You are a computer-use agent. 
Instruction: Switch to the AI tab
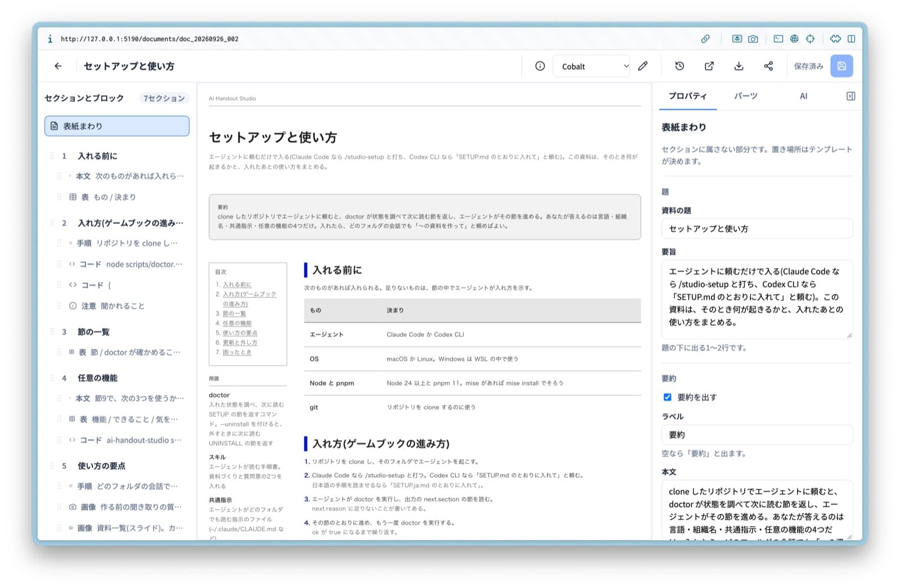tap(803, 96)
